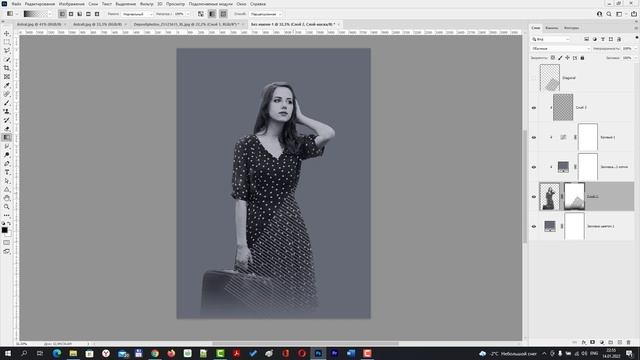
Task: Select the Type tool
Action: point(7,172)
